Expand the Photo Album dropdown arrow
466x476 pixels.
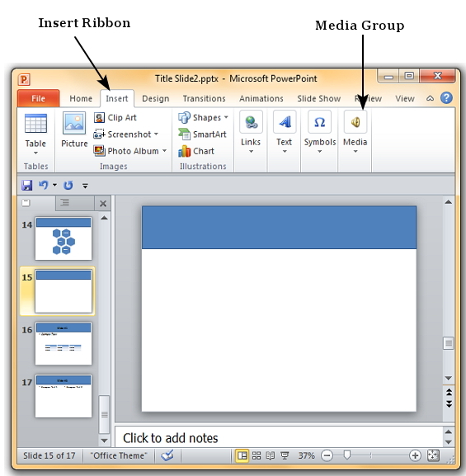pyautogui.click(x=164, y=151)
